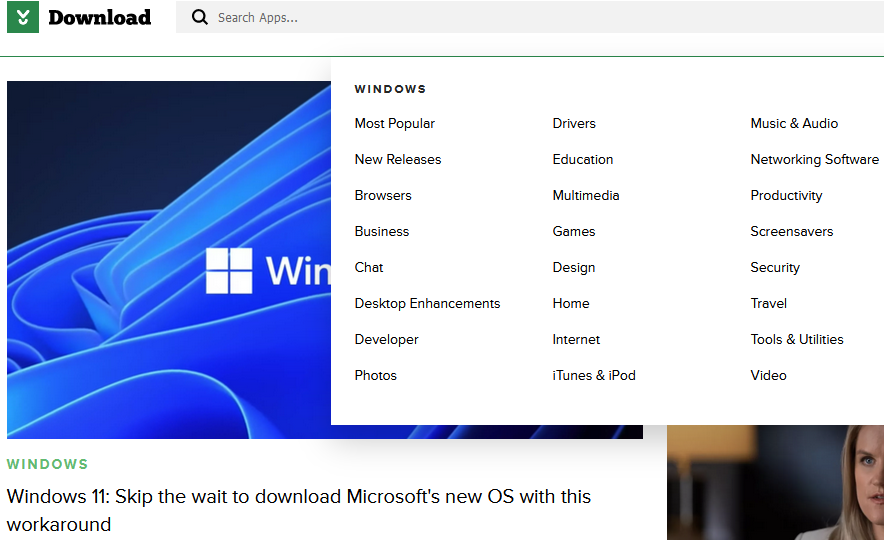Select Education category
The width and height of the screenshot is (884, 540).
pos(582,160)
